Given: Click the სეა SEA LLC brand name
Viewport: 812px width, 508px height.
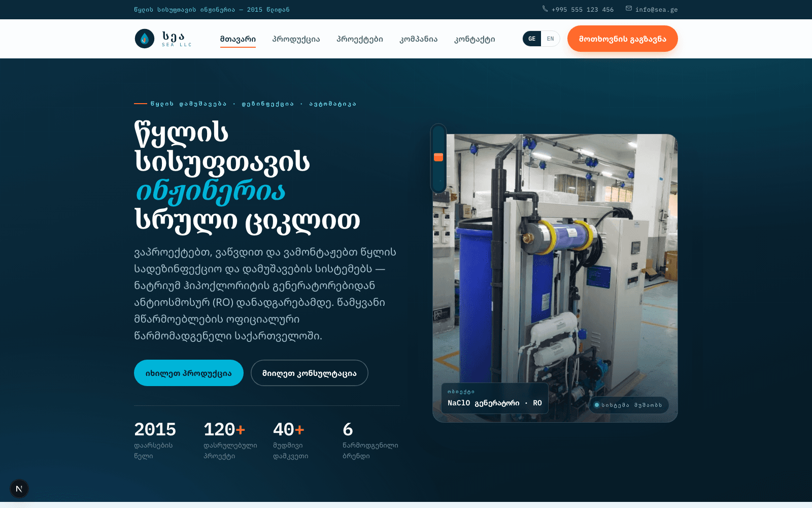Looking at the screenshot, I should (177, 39).
